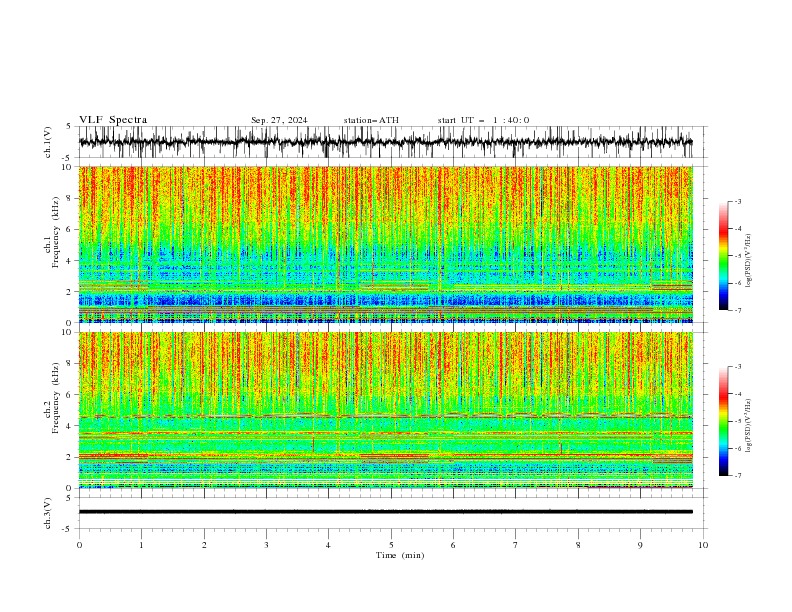This screenshot has height=612, width=792.
Task: Click the ch.3 flat voltage trace
Action: 385,512
